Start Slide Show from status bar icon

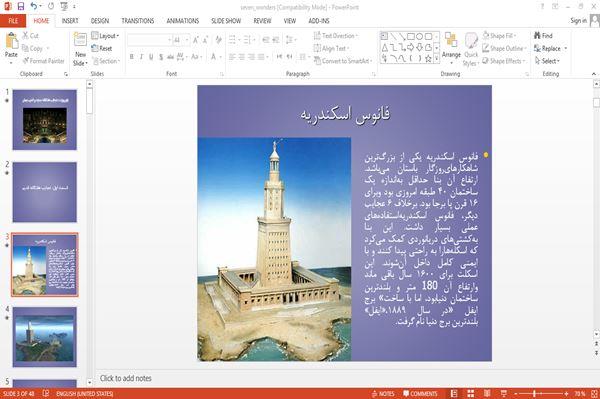504,394
